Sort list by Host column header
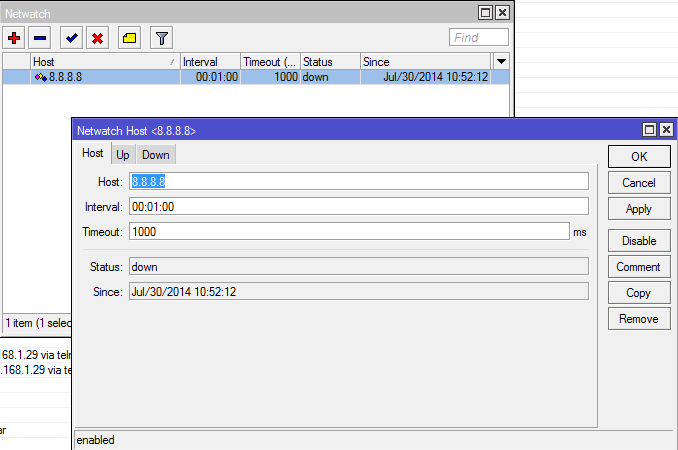 coord(105,62)
